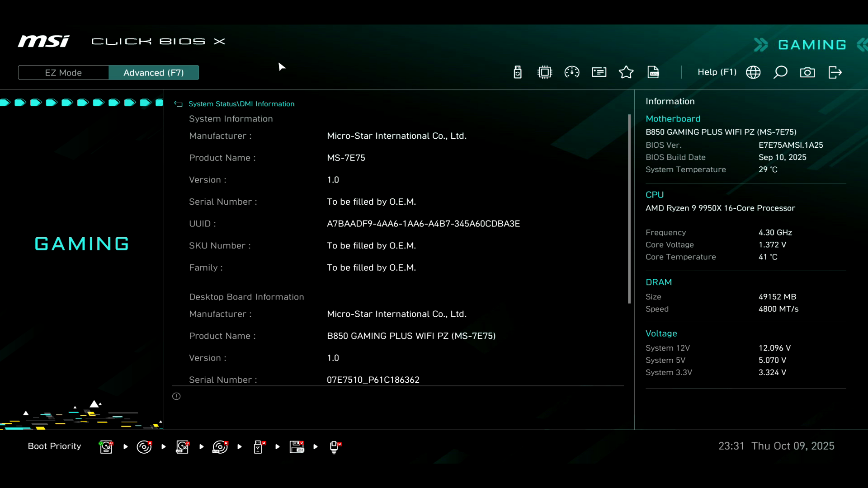Click the DMI information panel scrollbar

coord(629,209)
